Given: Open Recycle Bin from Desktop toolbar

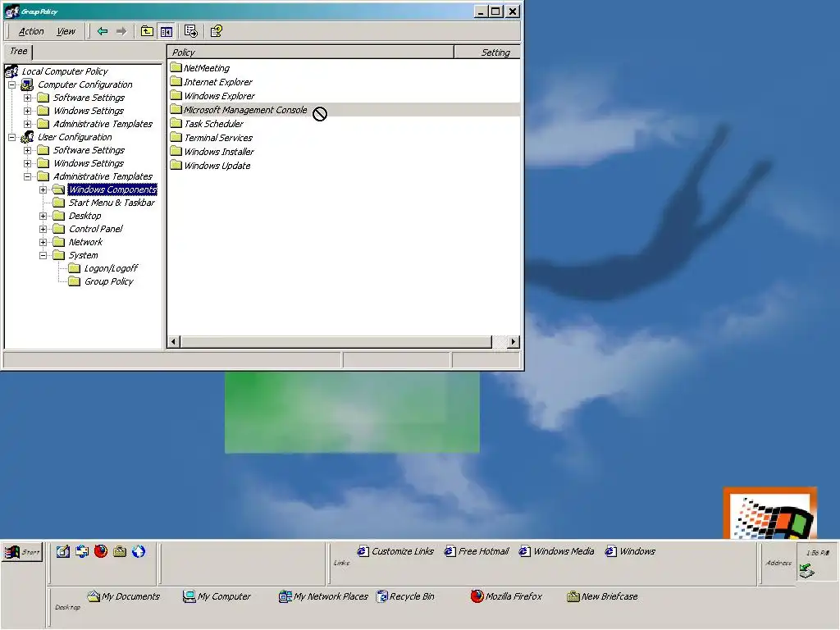Looking at the screenshot, I should click(405, 596).
